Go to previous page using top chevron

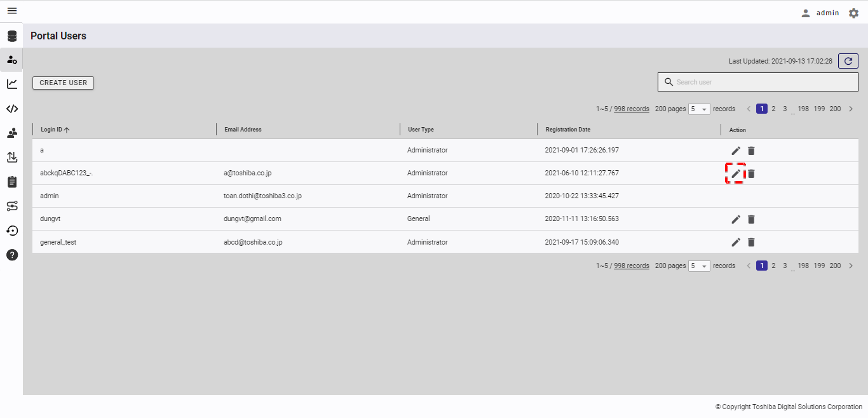click(x=749, y=109)
